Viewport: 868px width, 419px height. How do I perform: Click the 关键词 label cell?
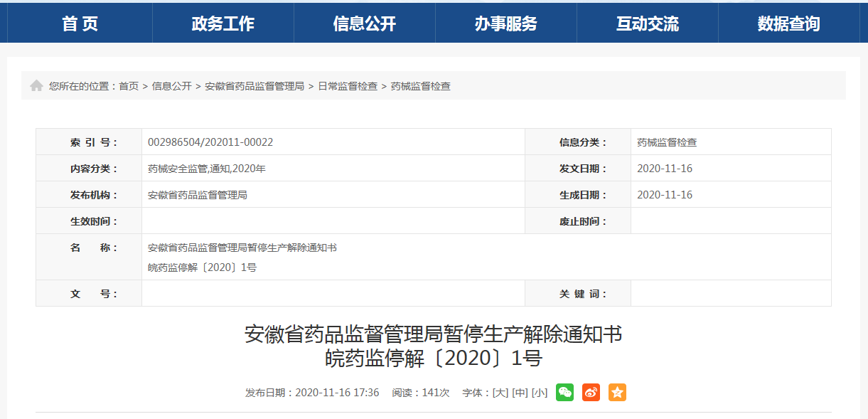578,294
